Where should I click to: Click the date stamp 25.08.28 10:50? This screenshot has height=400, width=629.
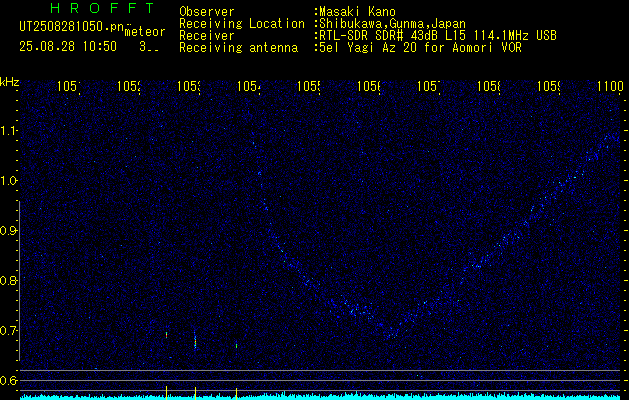68,47
